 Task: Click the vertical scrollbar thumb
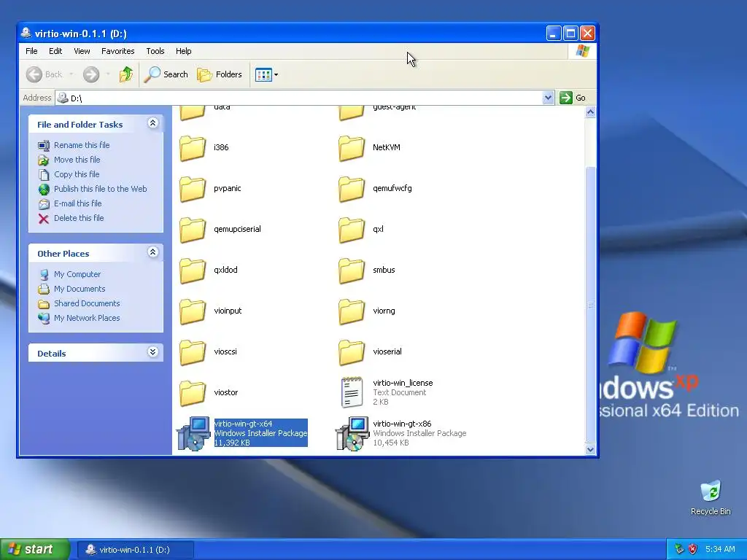[590, 305]
